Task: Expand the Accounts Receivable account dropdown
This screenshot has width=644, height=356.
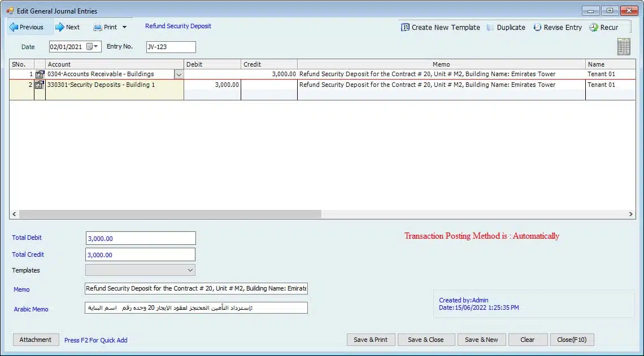Action: (x=179, y=74)
